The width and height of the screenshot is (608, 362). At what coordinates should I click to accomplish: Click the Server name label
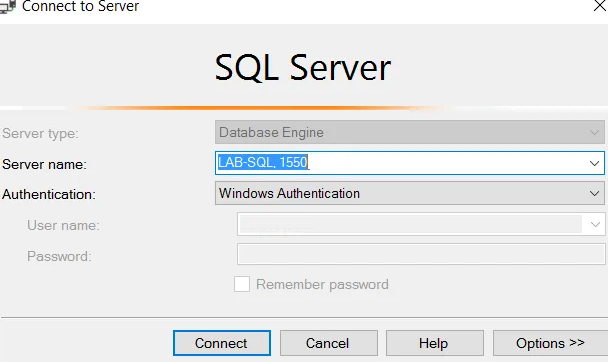click(x=45, y=164)
